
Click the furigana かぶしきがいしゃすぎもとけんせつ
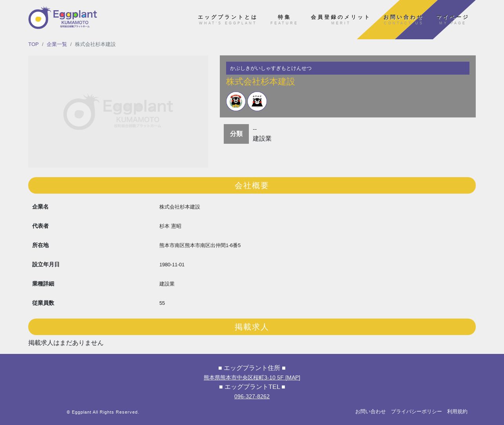[x=271, y=68]
